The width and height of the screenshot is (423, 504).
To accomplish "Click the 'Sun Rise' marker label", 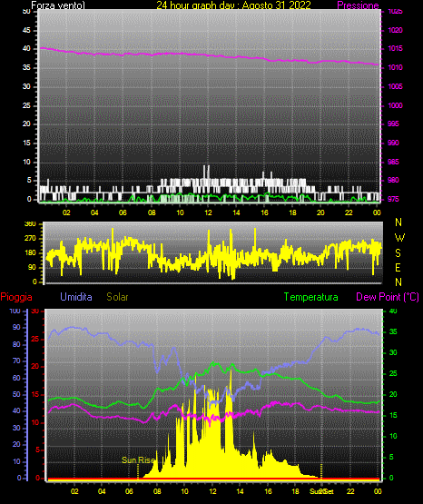I will click(x=138, y=460).
